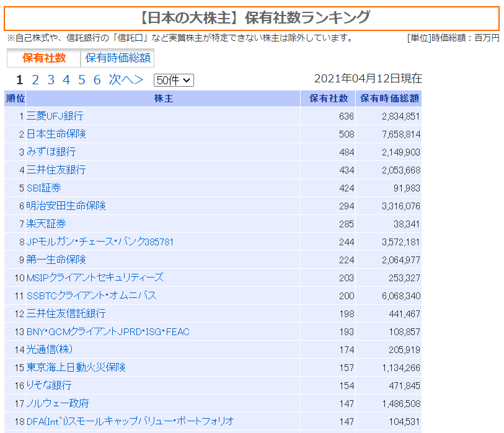Select the 保有社数 tab
The image size is (504, 433).
[44, 58]
